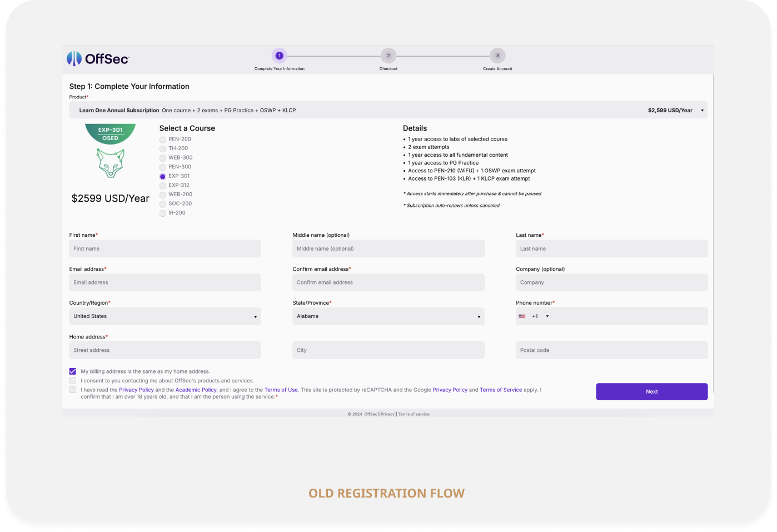777x532 pixels.
Task: Open the Google Privacy Policy link
Action: tap(450, 390)
